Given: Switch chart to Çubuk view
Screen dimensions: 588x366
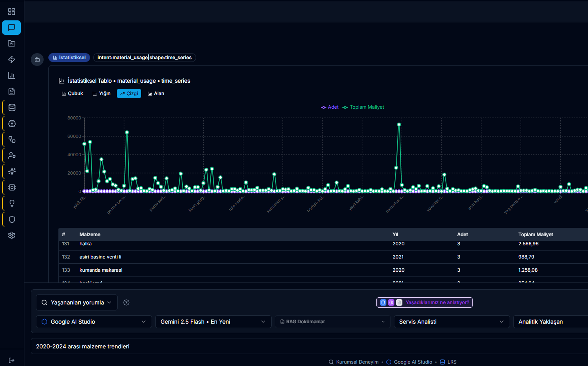Looking at the screenshot, I should pyautogui.click(x=72, y=93).
